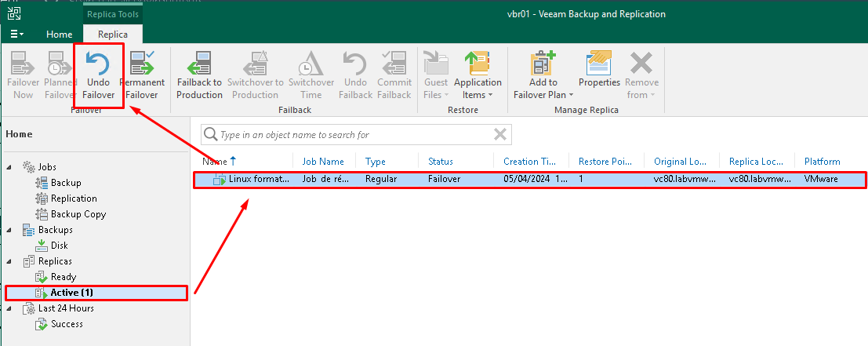Select Backup Copy under Jobs

tap(78, 213)
